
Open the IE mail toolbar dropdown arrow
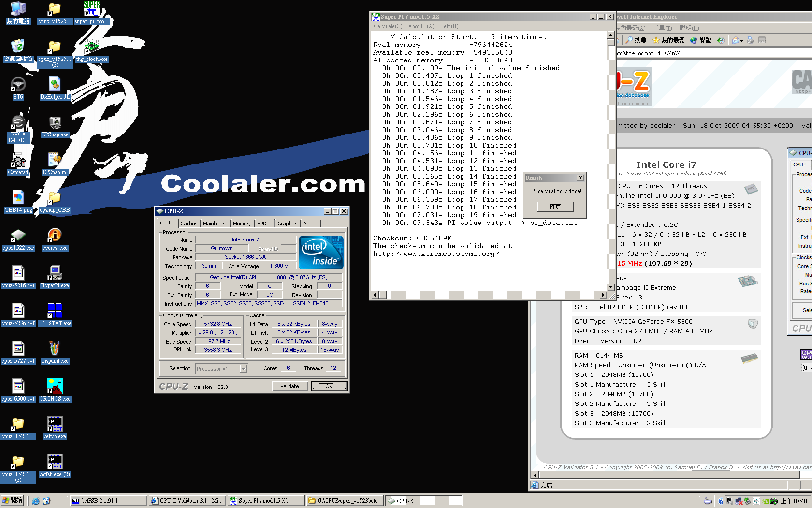[741, 41]
